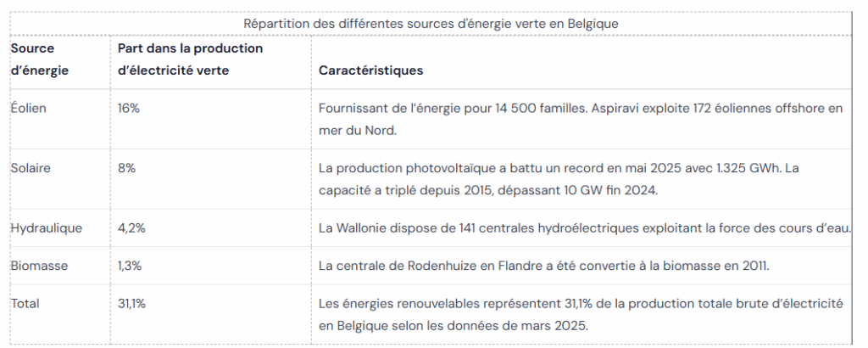The height and width of the screenshot is (348, 868).
Task: Select the 4,2% share cell for Hydraulique
Action: (134, 227)
